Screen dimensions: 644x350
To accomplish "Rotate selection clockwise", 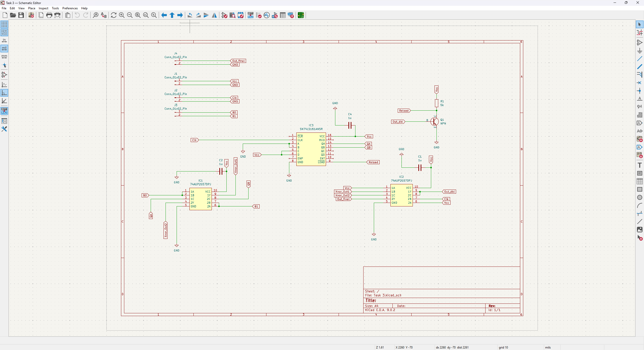I will [x=198, y=15].
